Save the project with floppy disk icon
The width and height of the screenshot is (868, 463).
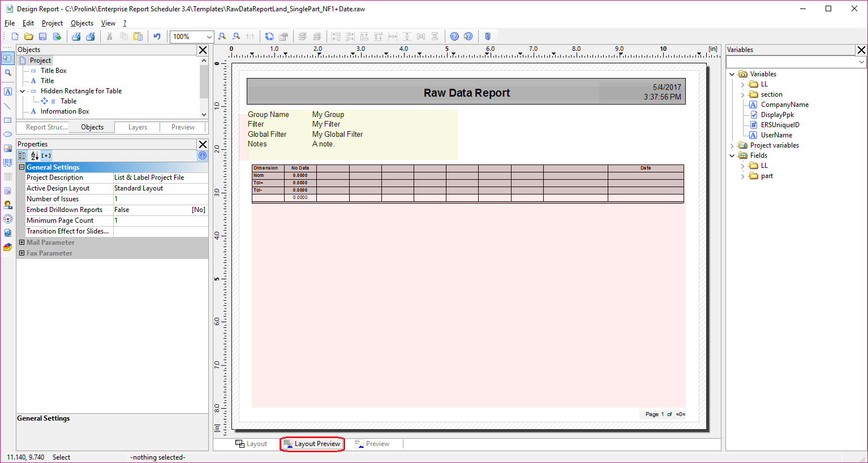42,37
